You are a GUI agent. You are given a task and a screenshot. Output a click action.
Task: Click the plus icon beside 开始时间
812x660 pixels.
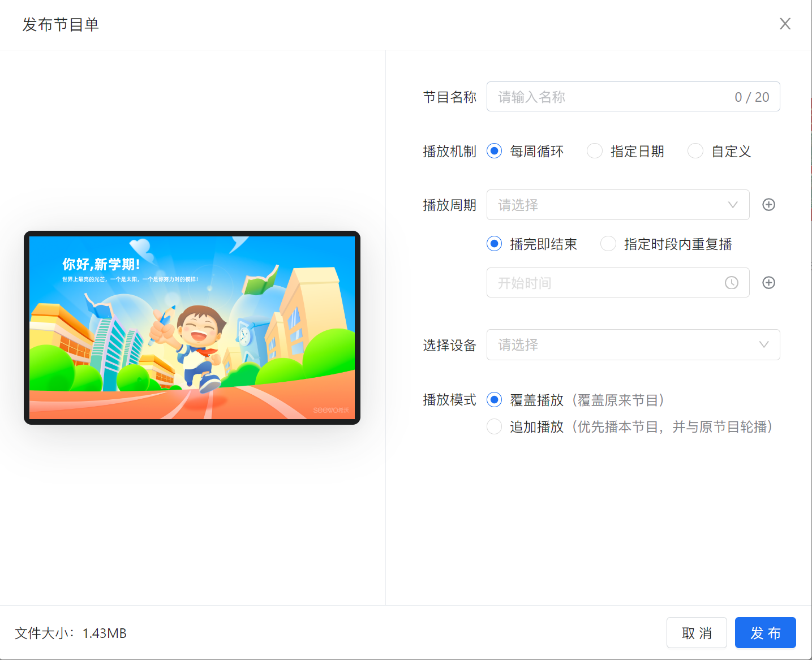click(x=768, y=283)
